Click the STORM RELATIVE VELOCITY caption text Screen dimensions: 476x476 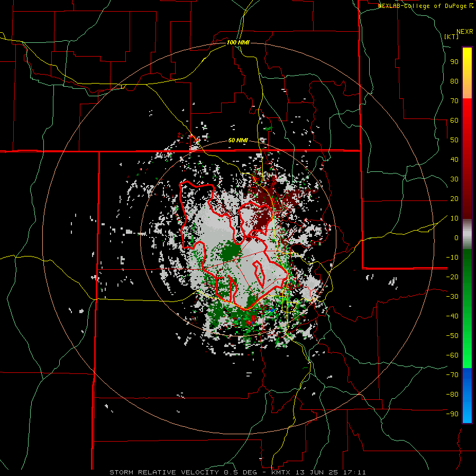coord(164,472)
